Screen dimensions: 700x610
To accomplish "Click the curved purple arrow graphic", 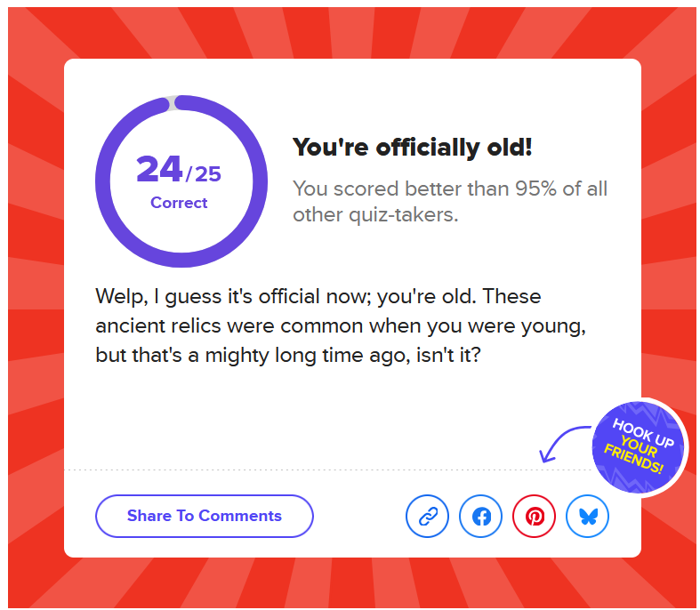I will tap(563, 444).
